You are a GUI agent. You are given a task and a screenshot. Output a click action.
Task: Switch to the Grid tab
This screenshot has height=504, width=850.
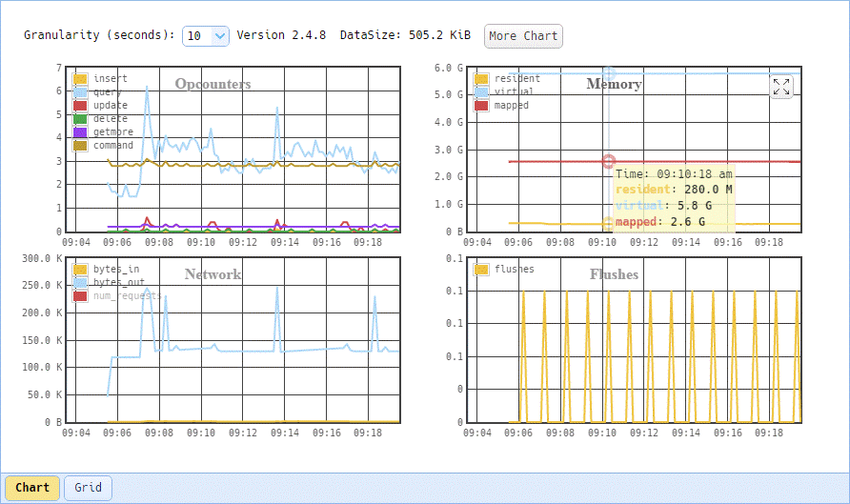coord(88,488)
